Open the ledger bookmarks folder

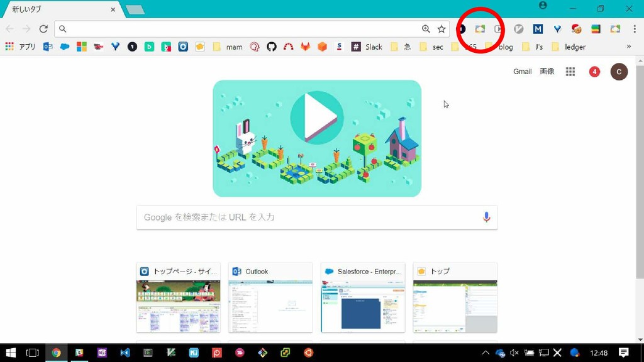pos(569,47)
